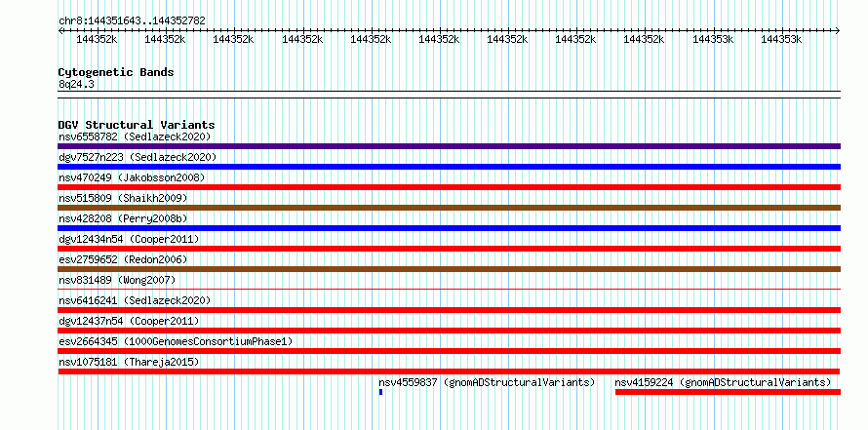Click the DGV Structural Variants track heading
Viewport: 868px width, 430px height.
[x=137, y=125]
